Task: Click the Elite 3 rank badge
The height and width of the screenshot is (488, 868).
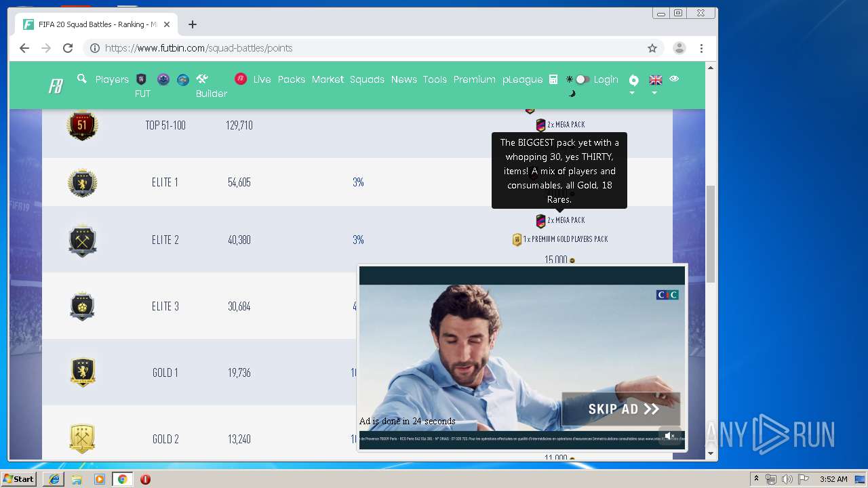Action: (82, 306)
